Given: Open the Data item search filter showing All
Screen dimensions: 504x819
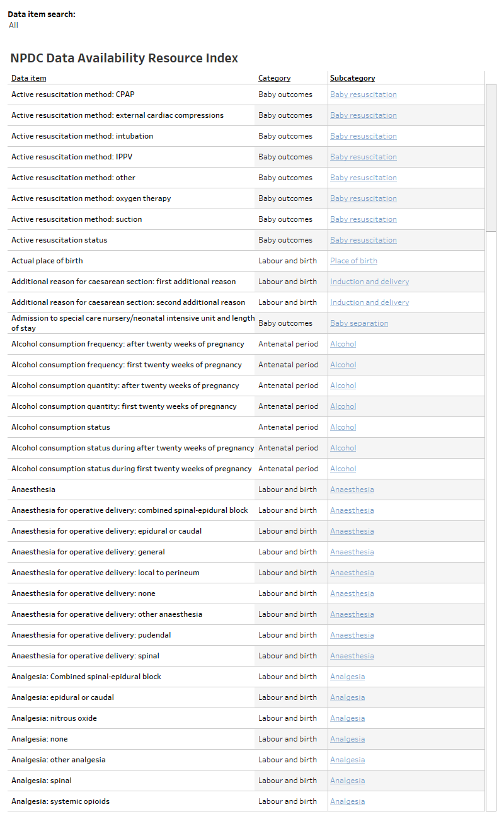Looking at the screenshot, I should (13, 25).
